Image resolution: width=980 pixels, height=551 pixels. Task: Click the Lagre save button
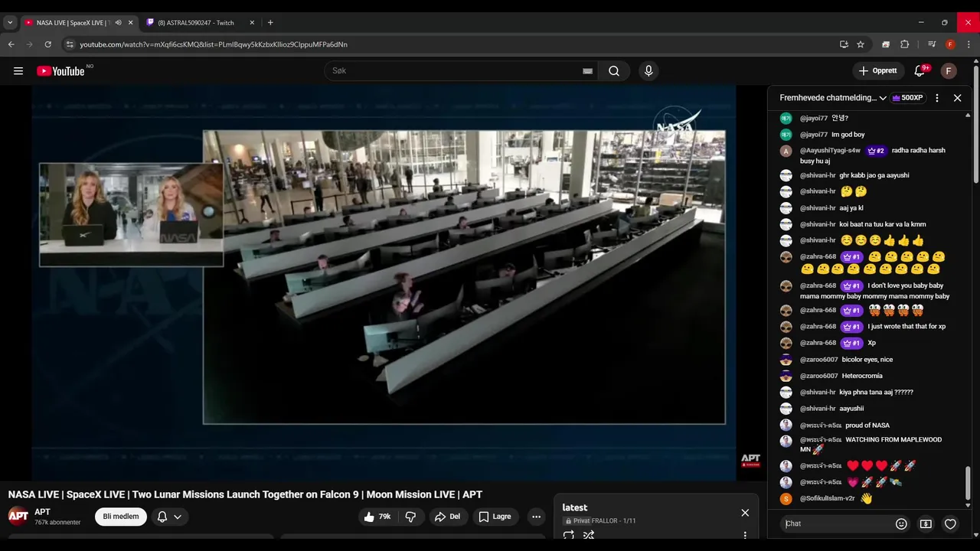495,517
